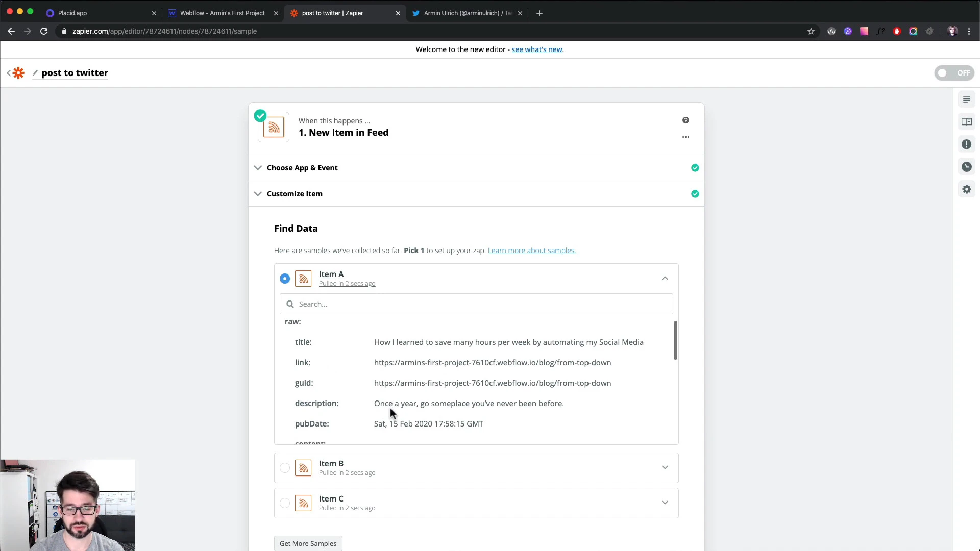This screenshot has width=980, height=551.
Task: Open the Chrome three-dot menu
Action: (x=969, y=31)
